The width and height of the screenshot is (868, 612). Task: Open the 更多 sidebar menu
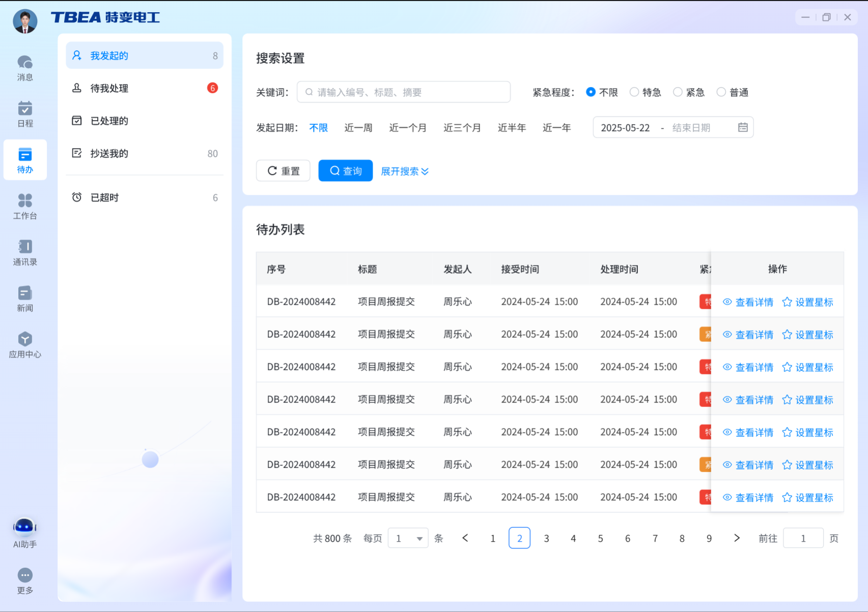(x=24, y=580)
